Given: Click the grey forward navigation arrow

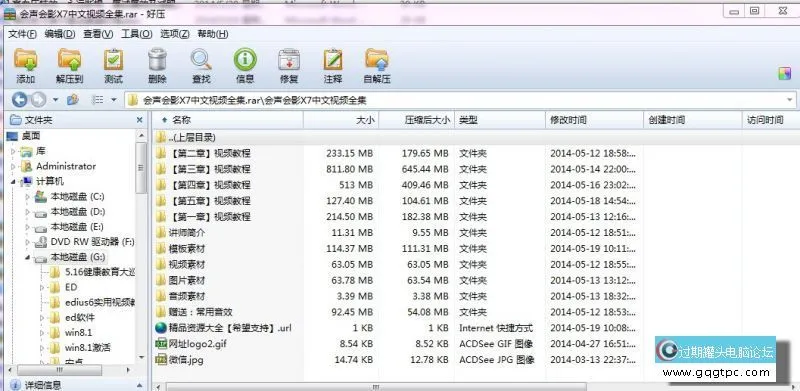Looking at the screenshot, I should 38,100.
